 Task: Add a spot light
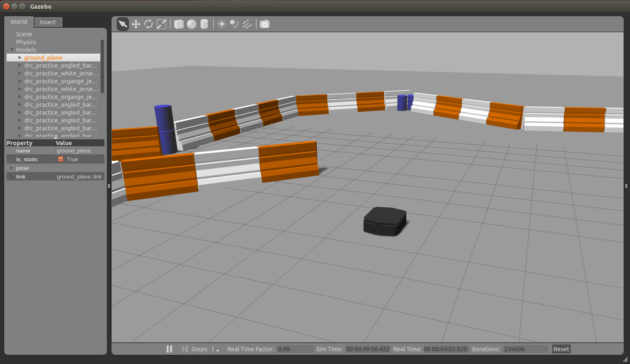[x=234, y=24]
